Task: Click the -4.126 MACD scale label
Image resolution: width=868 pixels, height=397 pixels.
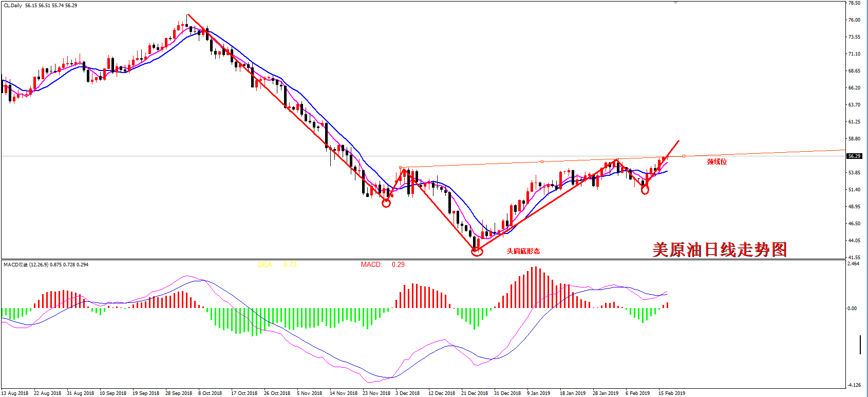Action: (x=854, y=385)
